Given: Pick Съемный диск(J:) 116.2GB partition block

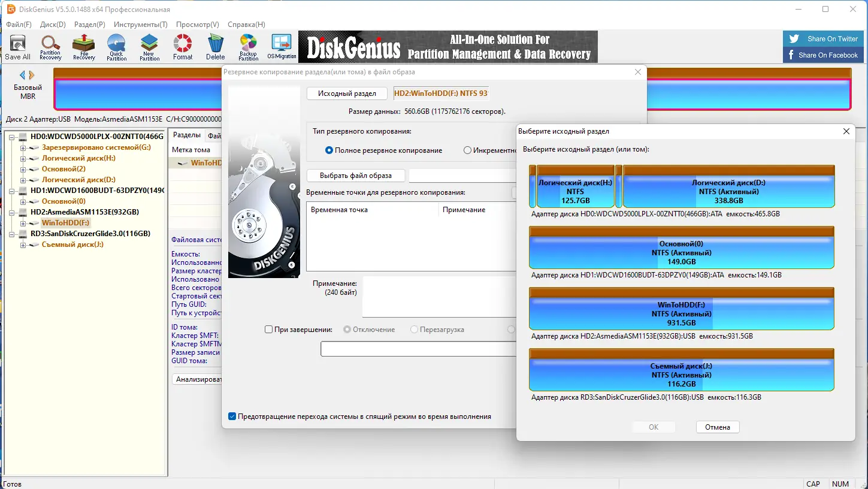Looking at the screenshot, I should (x=682, y=370).
